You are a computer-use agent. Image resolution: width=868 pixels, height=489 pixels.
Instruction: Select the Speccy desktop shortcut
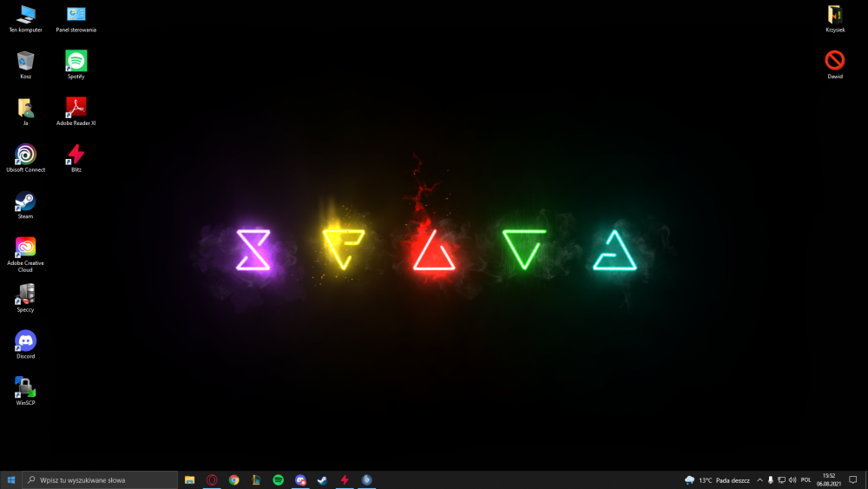tap(25, 298)
